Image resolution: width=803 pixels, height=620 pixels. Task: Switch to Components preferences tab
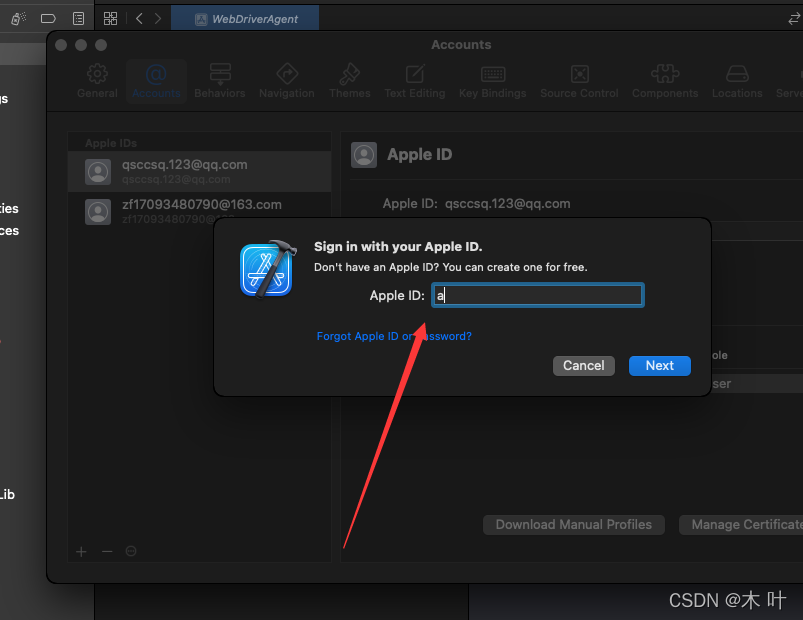pos(665,81)
